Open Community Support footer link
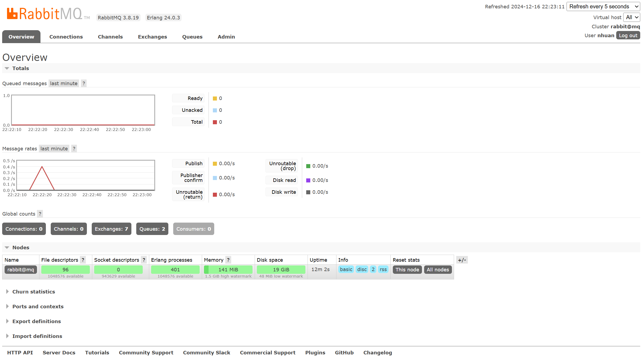644x363 pixels. tap(146, 353)
